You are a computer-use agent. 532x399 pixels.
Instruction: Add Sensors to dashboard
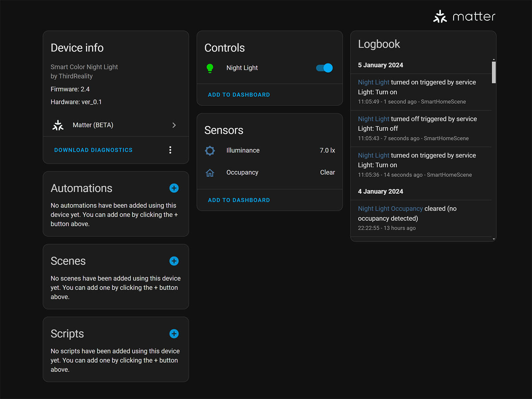click(x=239, y=200)
